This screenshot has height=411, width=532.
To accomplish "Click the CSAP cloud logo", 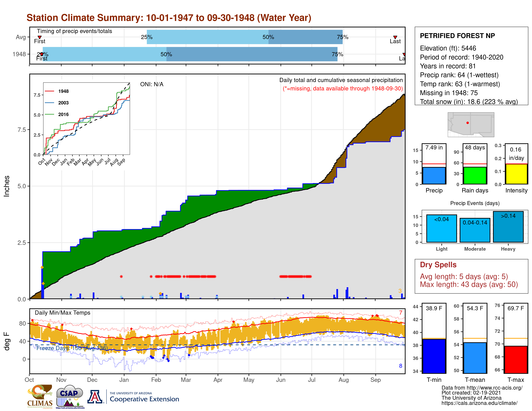I will [70, 396].
